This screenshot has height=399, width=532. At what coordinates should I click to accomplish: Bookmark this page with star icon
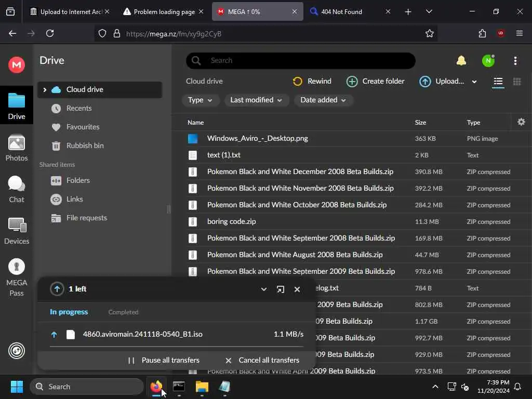429,33
